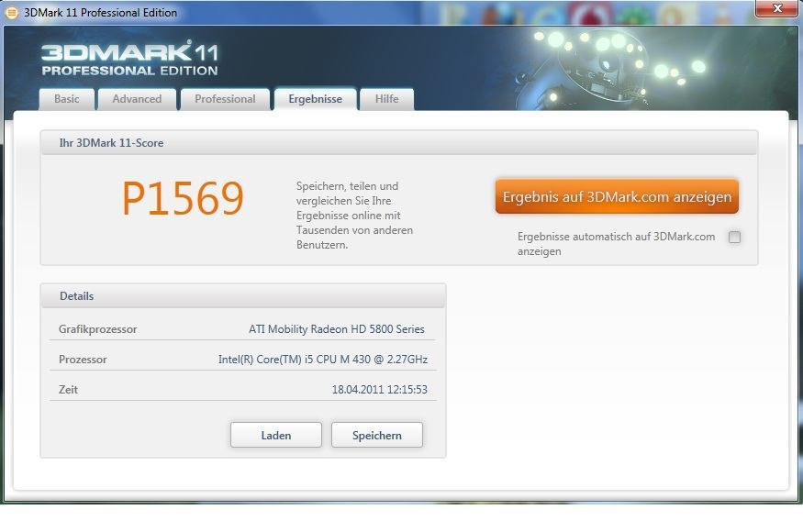Switch to the Advanced tab
Image resolution: width=803 pixels, height=532 pixels.
137,99
